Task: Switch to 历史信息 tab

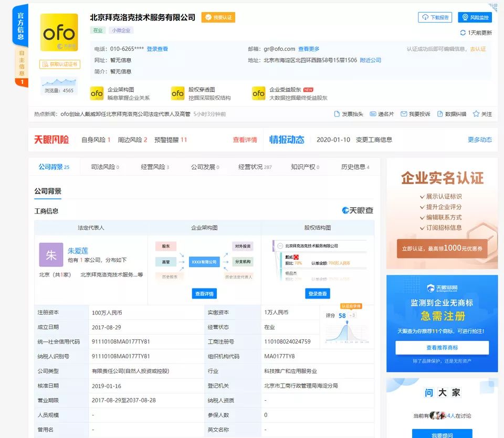Action: click(355, 167)
